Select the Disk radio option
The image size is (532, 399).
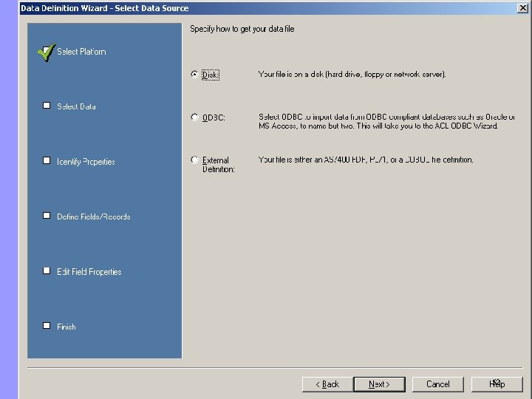[195, 75]
